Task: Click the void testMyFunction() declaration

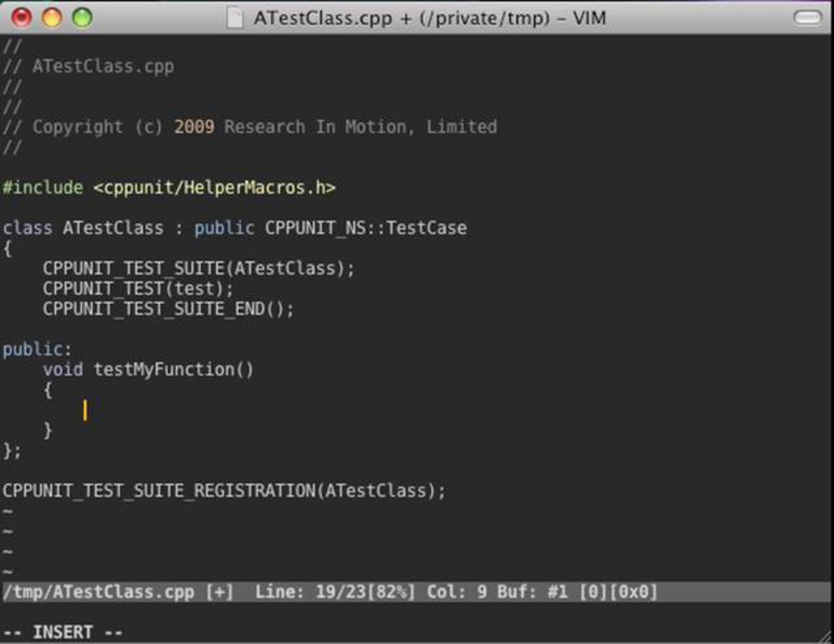Action: pos(148,370)
